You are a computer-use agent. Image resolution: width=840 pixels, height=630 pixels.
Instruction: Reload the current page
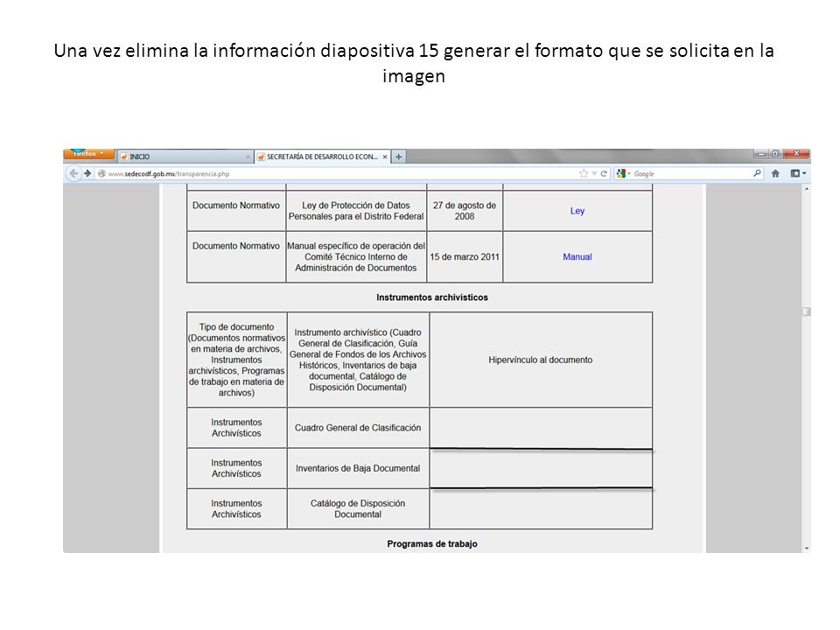click(x=604, y=173)
